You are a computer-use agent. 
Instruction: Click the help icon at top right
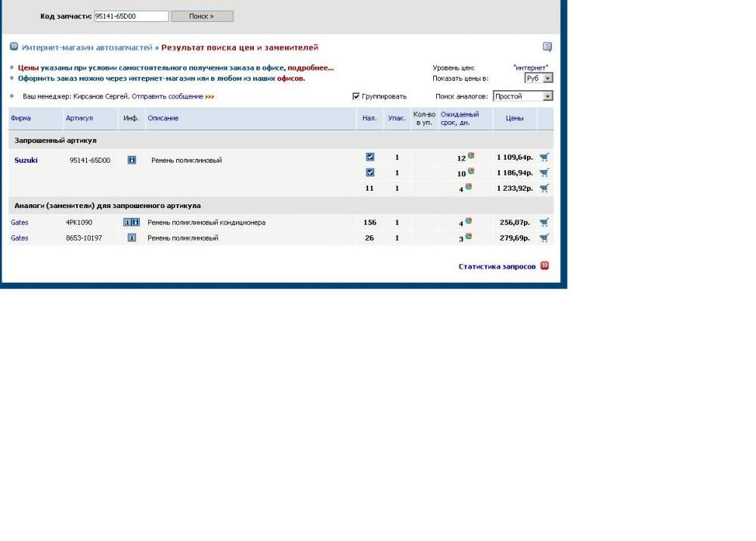547,47
